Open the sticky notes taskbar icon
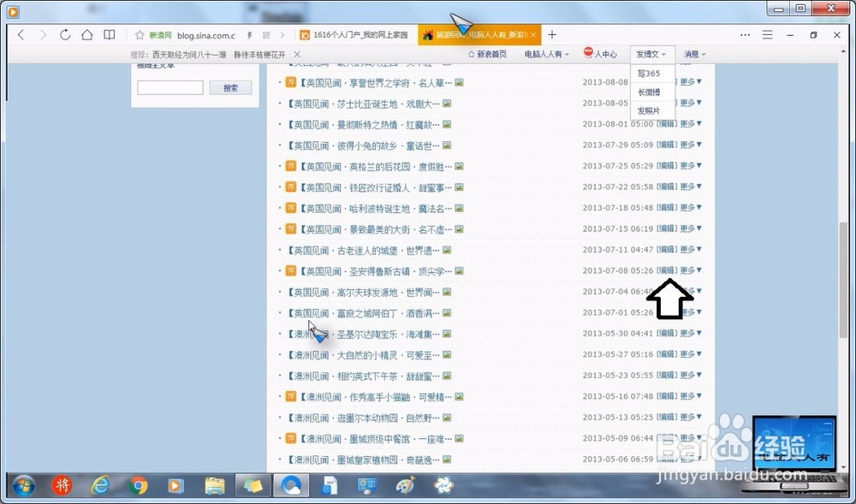Image resolution: width=856 pixels, height=504 pixels. (x=253, y=485)
